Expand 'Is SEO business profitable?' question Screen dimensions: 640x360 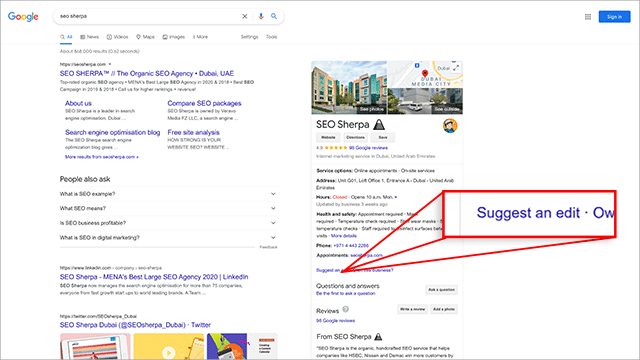(x=168, y=223)
